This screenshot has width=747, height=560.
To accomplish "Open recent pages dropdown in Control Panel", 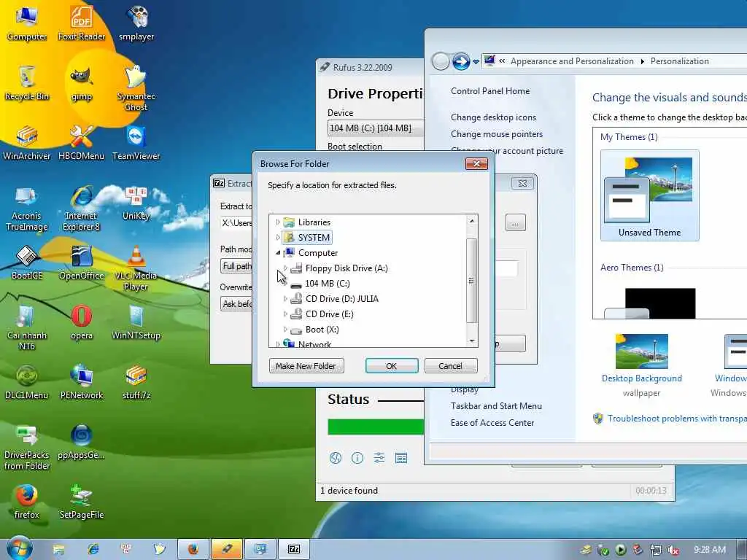I will tap(476, 62).
